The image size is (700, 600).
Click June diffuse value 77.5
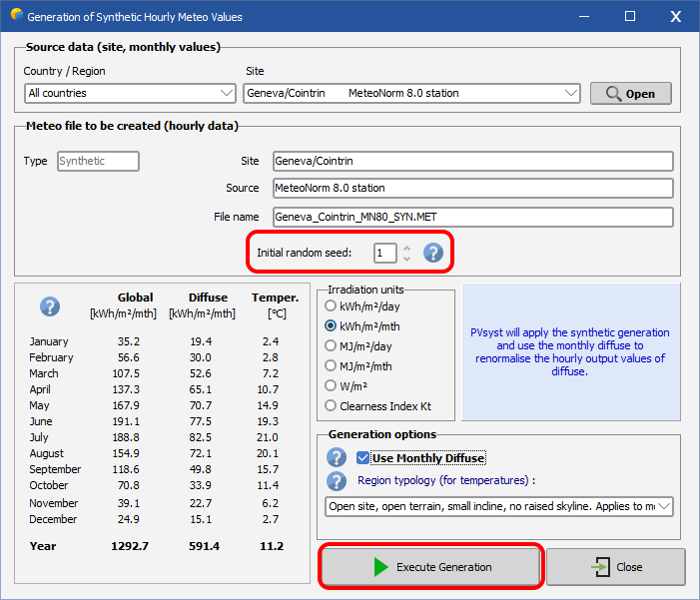coord(201,421)
